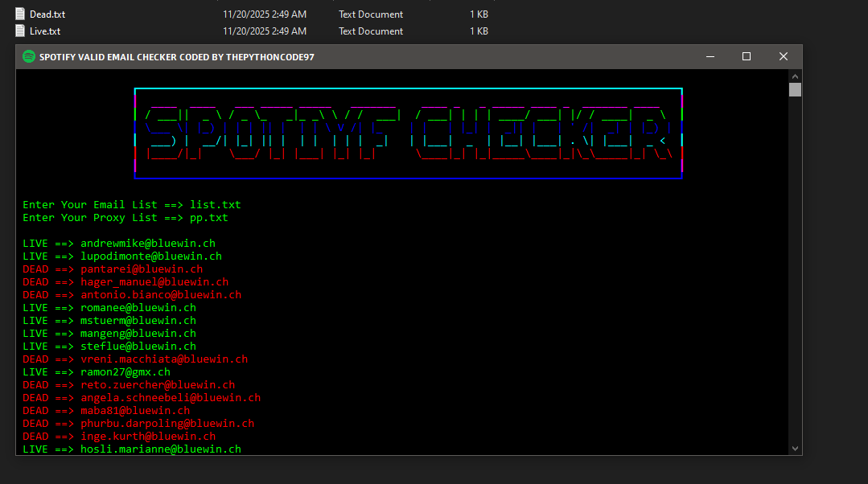Click the romanee@bluewin.ch LIVE line

[x=109, y=308]
